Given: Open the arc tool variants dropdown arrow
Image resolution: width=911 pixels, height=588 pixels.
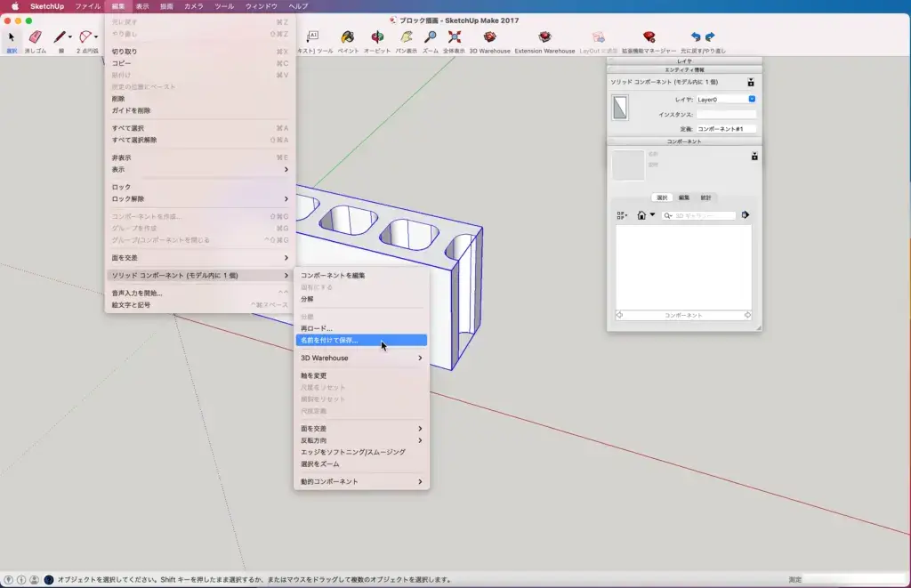Looking at the screenshot, I should tap(96, 37).
